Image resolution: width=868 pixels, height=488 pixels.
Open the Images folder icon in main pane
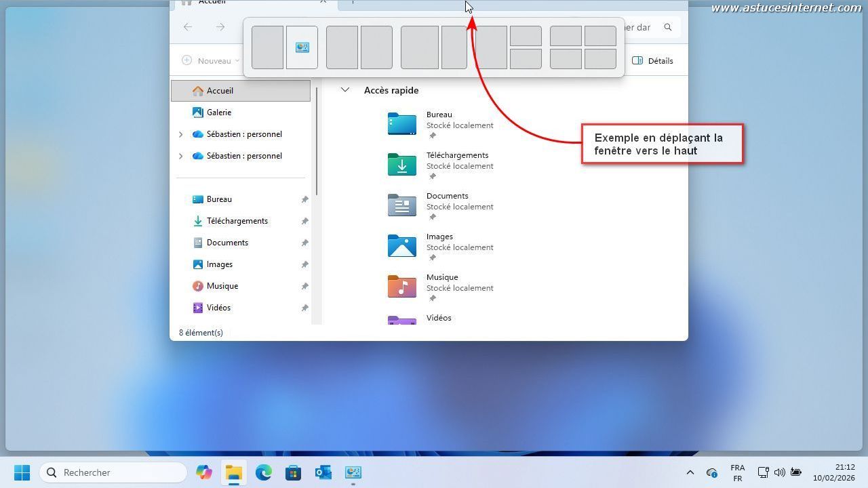pyautogui.click(x=402, y=246)
